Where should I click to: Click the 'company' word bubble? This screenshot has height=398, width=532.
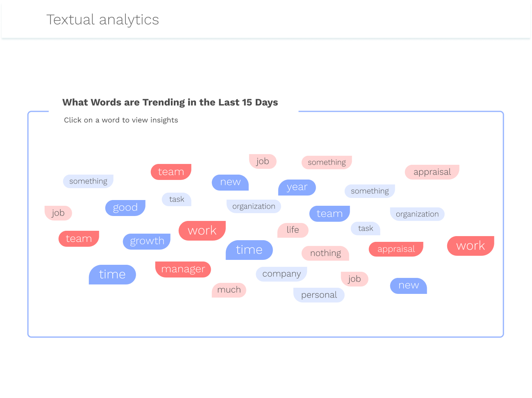[282, 274]
